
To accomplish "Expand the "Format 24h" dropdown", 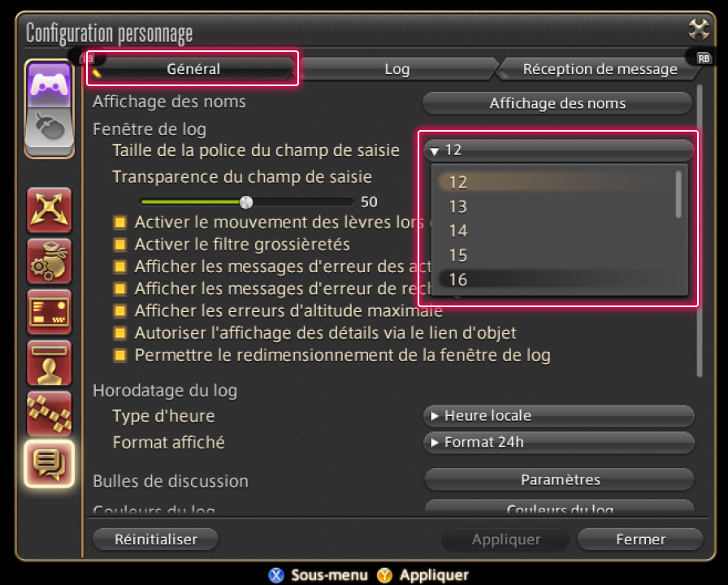I will (558, 443).
